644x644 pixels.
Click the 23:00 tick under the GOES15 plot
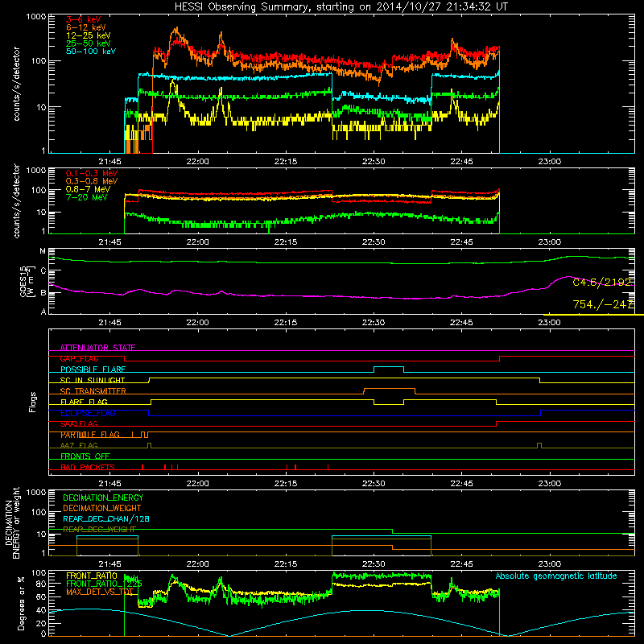point(550,323)
